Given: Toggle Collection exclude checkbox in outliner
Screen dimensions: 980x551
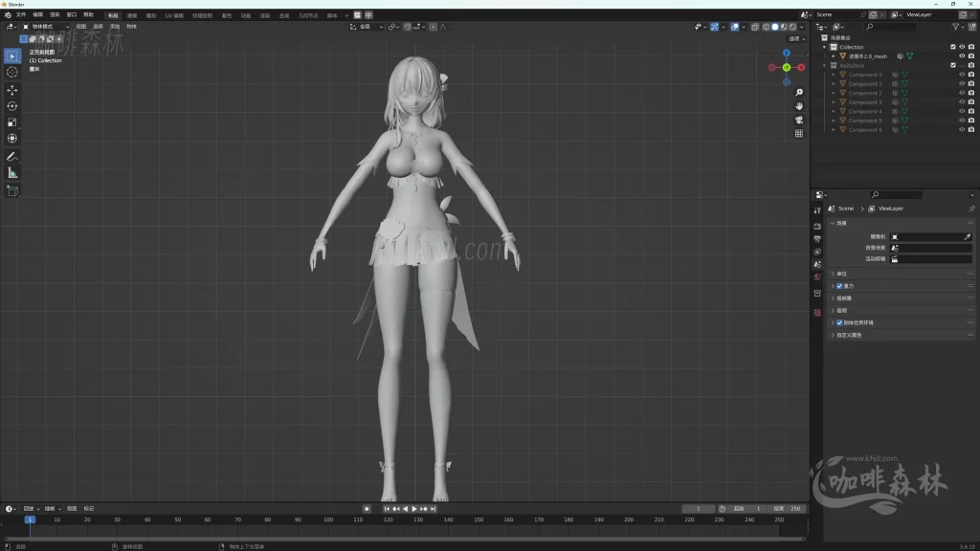Looking at the screenshot, I should [953, 47].
